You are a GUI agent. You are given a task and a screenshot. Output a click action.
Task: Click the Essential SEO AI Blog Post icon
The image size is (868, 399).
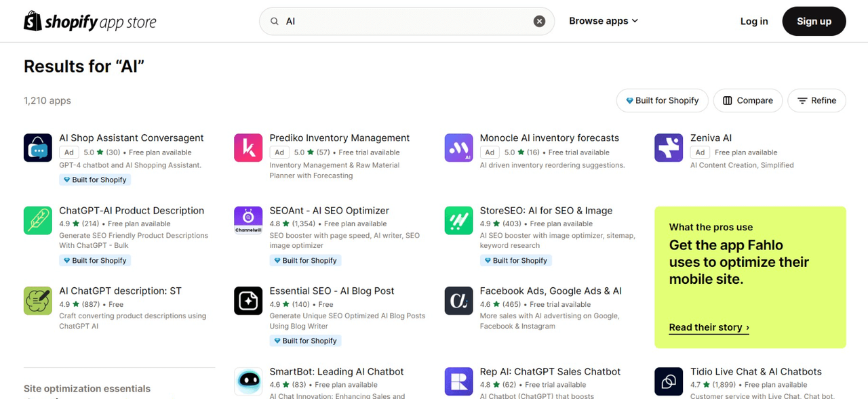[x=248, y=301]
